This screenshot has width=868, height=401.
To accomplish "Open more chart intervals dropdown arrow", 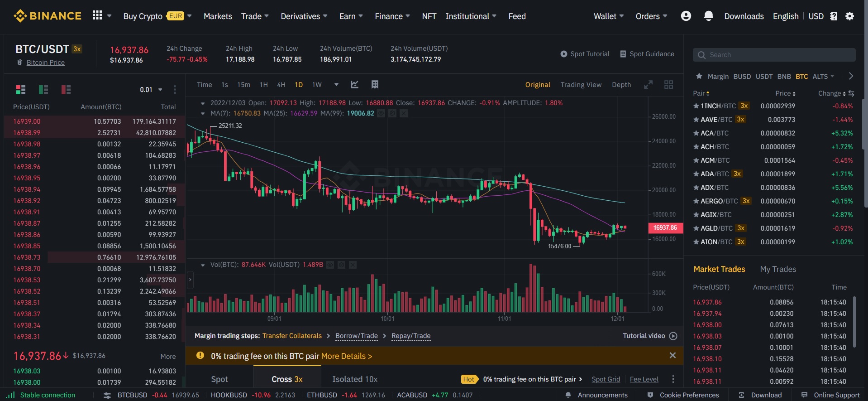I will 336,84.
